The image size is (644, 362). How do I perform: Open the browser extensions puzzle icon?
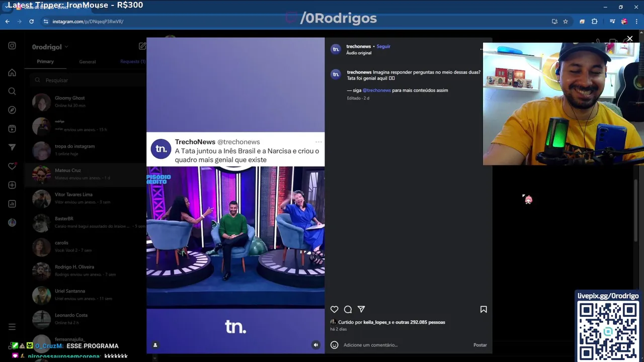pos(594,22)
